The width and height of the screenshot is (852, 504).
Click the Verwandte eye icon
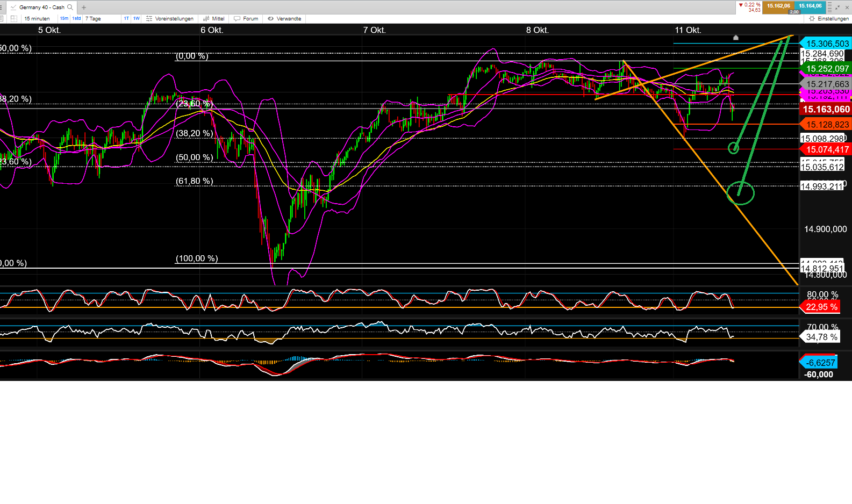point(271,19)
